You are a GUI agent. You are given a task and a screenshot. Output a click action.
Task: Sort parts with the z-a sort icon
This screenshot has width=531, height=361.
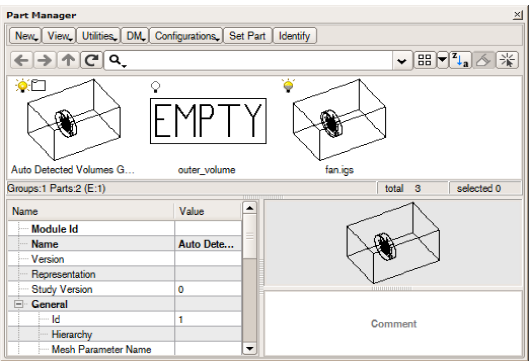461,60
